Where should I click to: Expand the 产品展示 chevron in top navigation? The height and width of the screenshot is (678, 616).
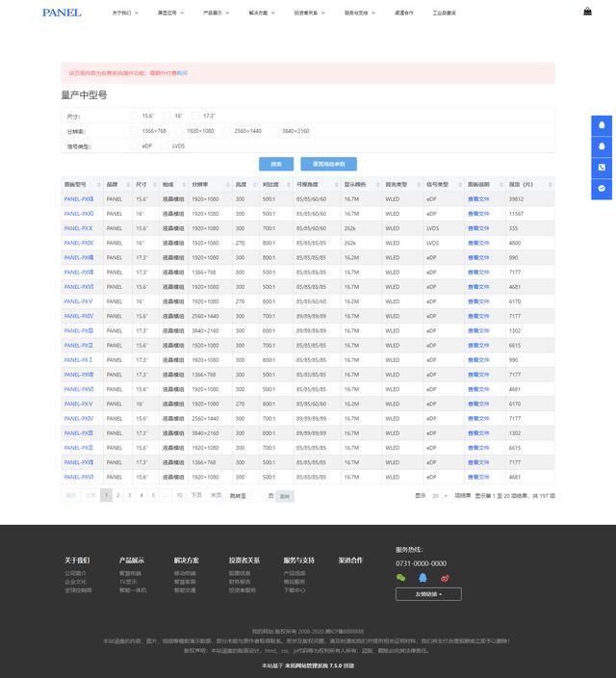point(227,13)
